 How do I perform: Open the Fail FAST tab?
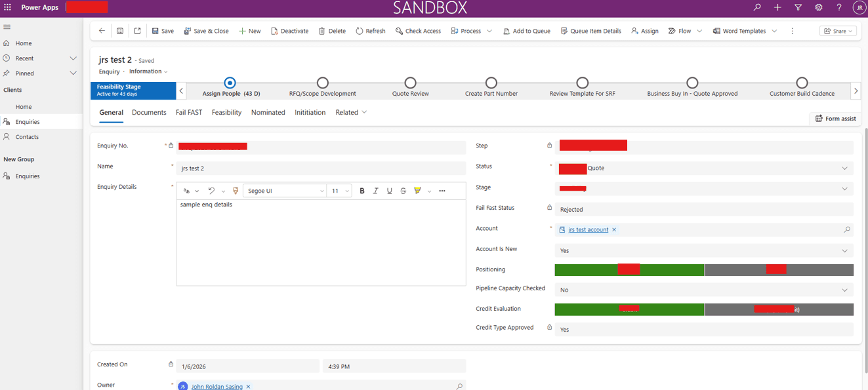click(x=189, y=112)
